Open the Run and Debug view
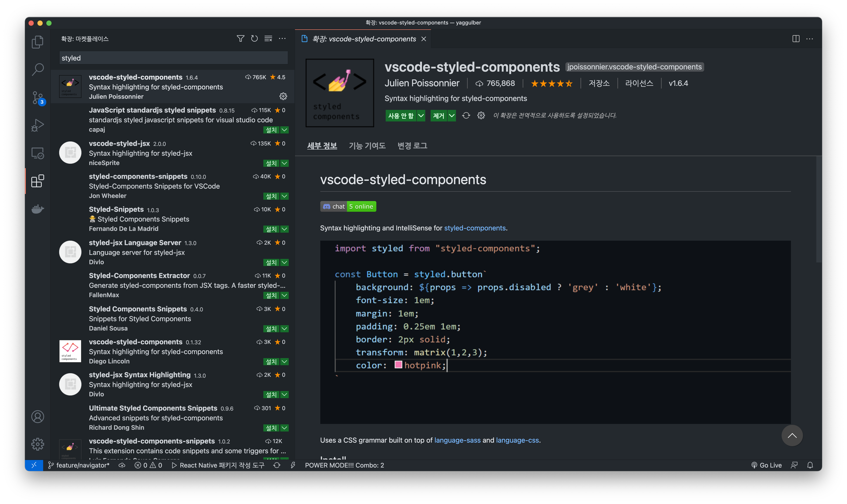 pyautogui.click(x=37, y=125)
